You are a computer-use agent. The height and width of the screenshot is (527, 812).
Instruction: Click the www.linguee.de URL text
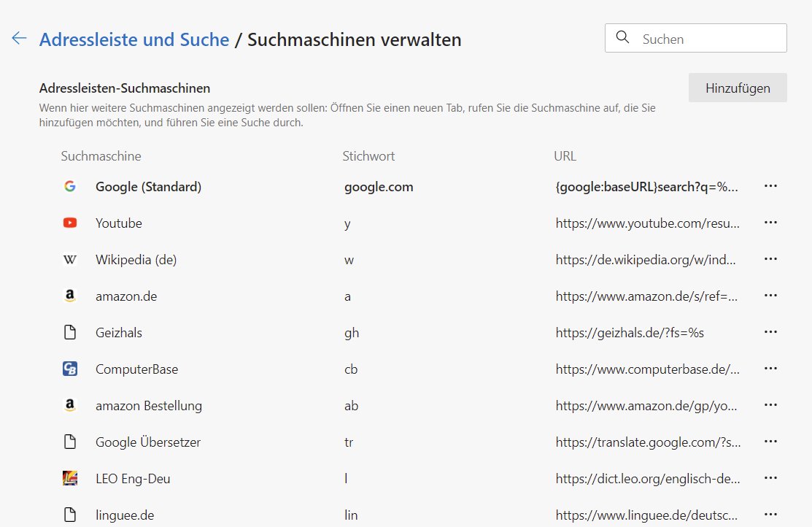[x=646, y=515]
